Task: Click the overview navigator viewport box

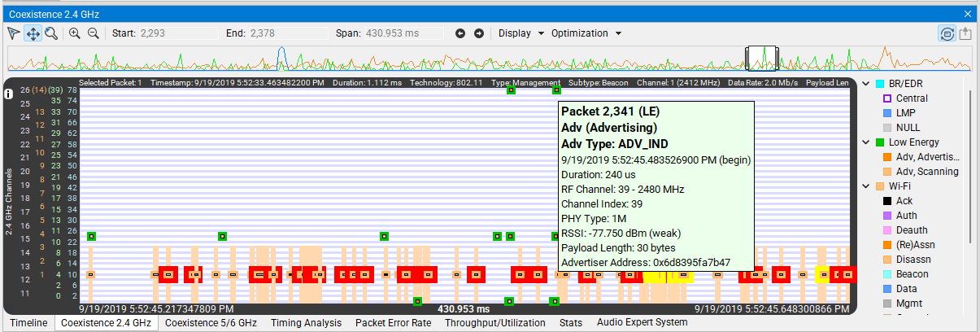Action: (763, 58)
